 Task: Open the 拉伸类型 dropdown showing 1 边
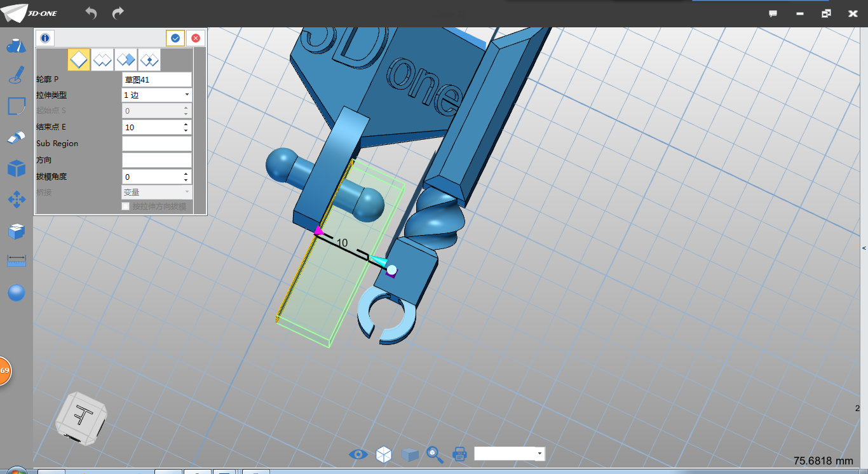pos(156,95)
